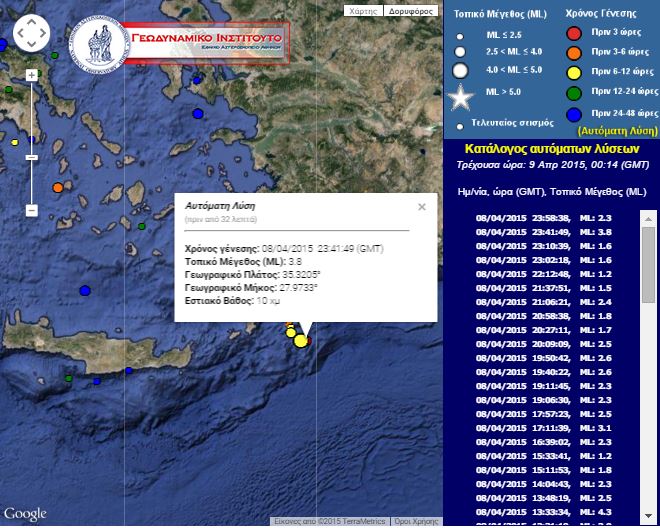Click the yellow Πριν 6-12 ώρες legend swatch
The height and width of the screenshot is (528, 660).
tap(574, 73)
